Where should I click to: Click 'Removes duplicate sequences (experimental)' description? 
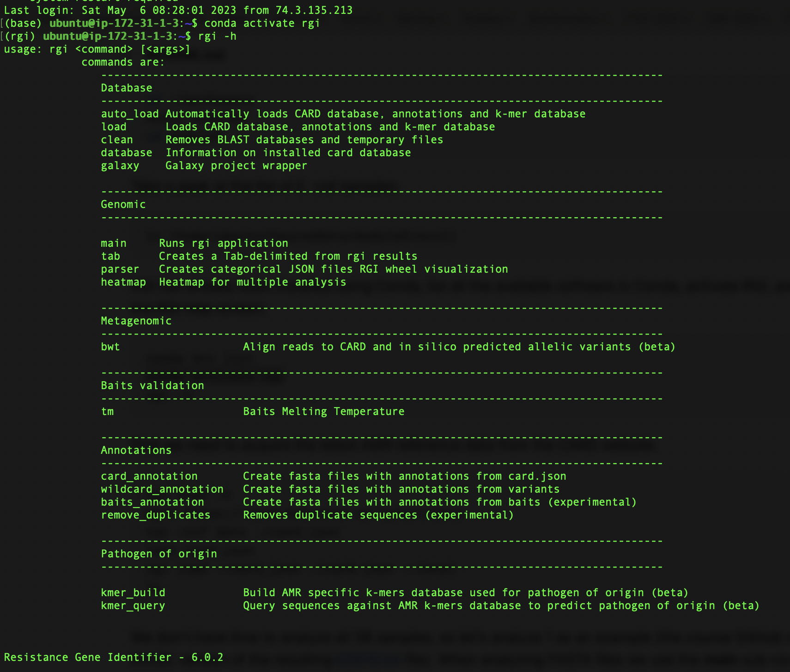click(378, 515)
